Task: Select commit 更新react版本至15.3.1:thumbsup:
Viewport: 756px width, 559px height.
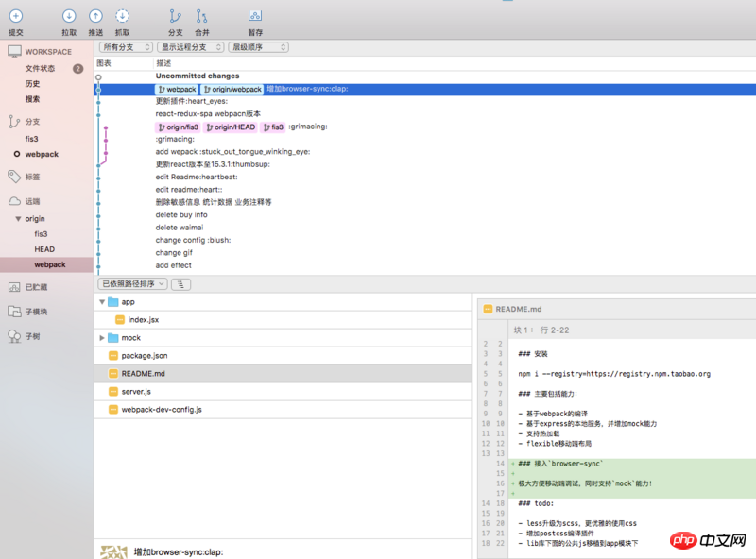Action: [x=424, y=164]
